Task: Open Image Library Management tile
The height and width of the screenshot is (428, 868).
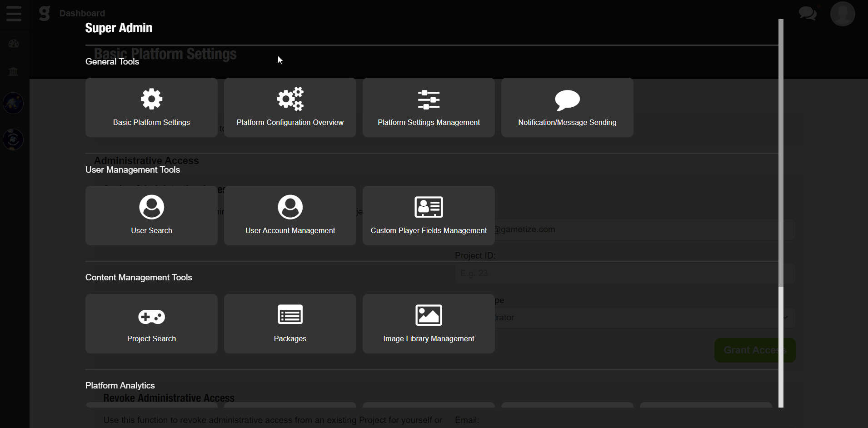Action: [429, 323]
